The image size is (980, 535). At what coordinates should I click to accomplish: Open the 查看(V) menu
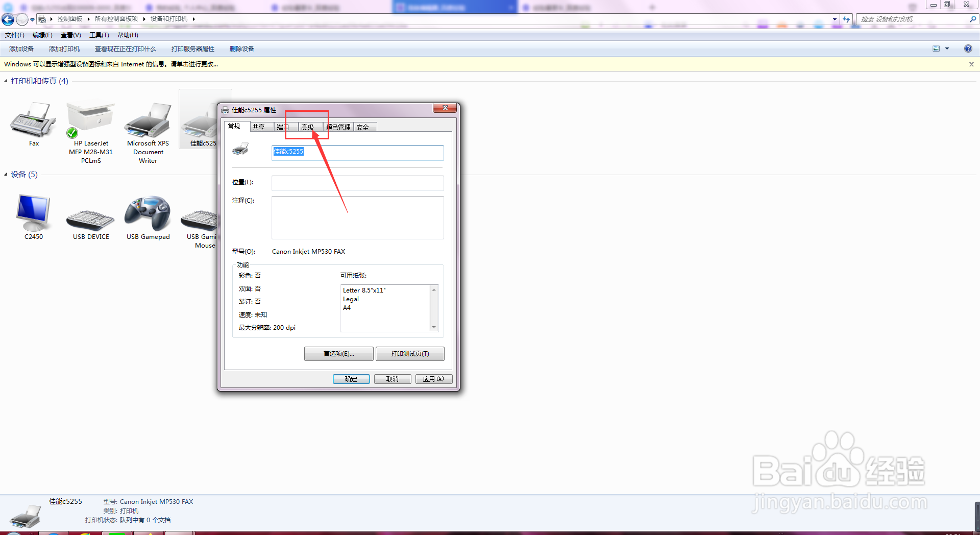(x=70, y=35)
